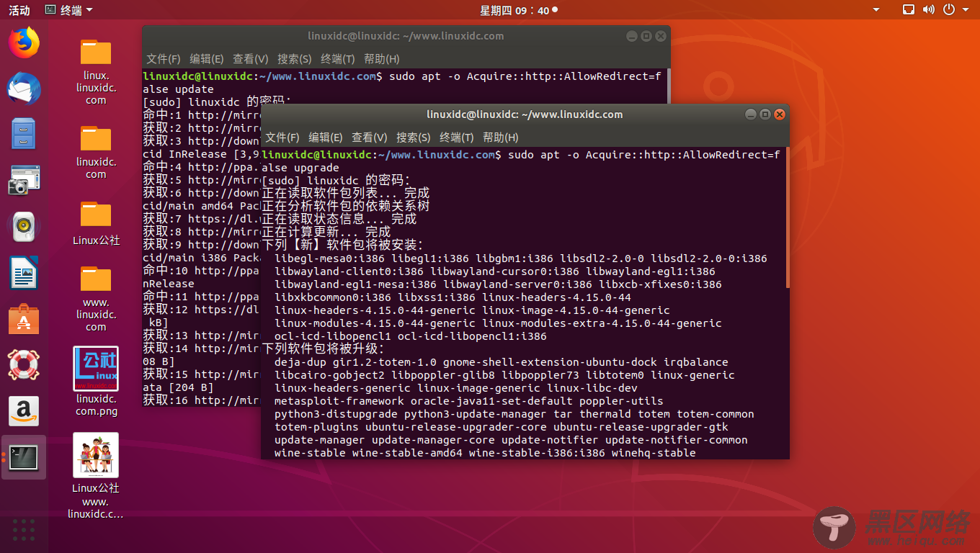Click 'metasploit-framework' in the upgrade list
This screenshot has height=553, width=980.
click(x=339, y=401)
